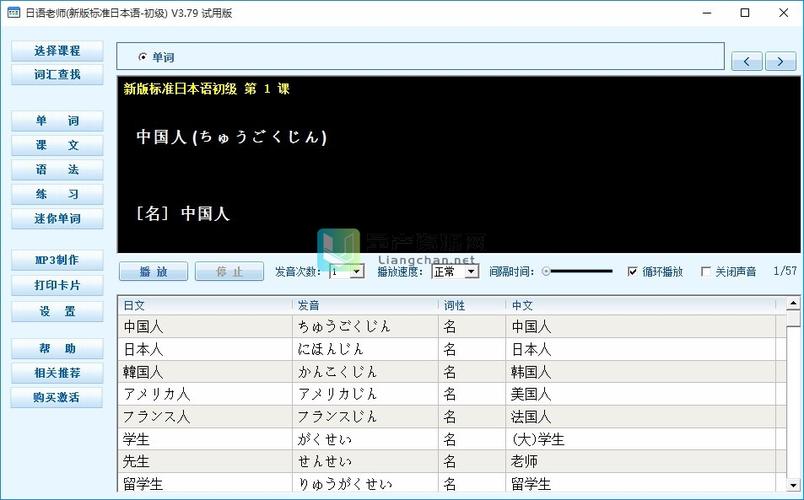Viewport: 804px width, 500px height.
Task: Minimize the 日语老师 window
Action: [707, 13]
